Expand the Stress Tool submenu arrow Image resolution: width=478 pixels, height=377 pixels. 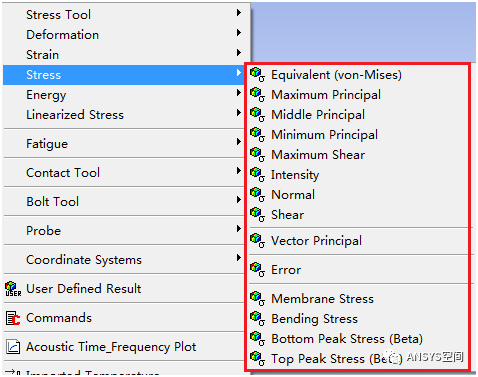239,13
